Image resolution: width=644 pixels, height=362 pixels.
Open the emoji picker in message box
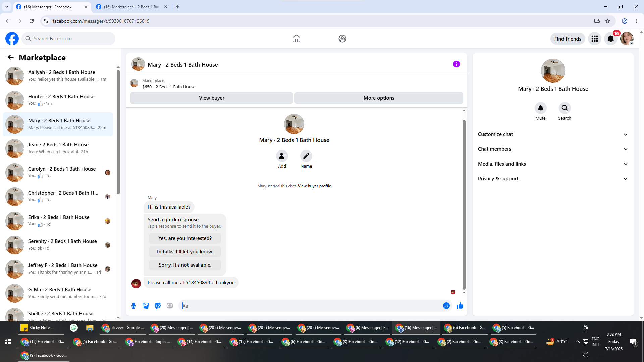tap(446, 306)
